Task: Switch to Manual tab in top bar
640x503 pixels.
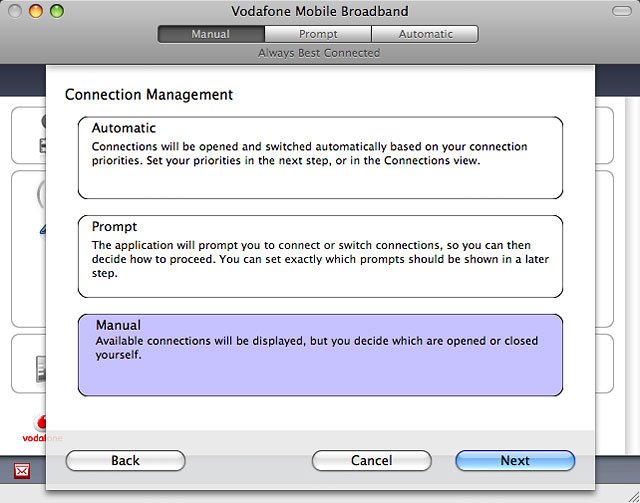Action: coord(210,34)
